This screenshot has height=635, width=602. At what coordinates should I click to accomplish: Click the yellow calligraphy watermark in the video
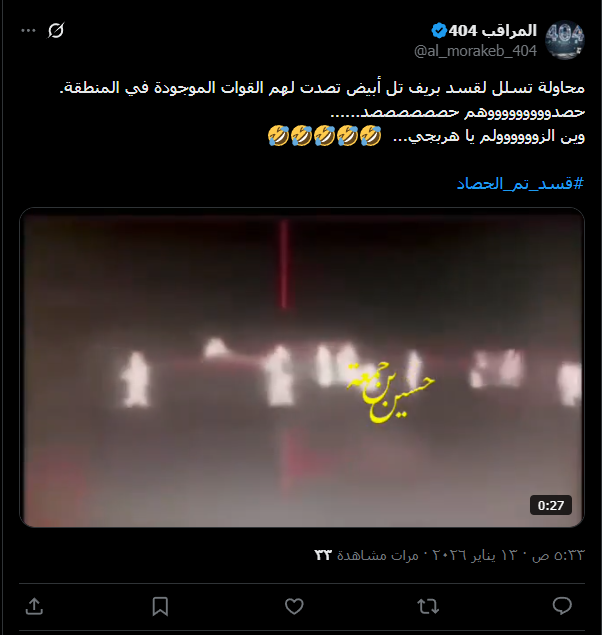391,392
